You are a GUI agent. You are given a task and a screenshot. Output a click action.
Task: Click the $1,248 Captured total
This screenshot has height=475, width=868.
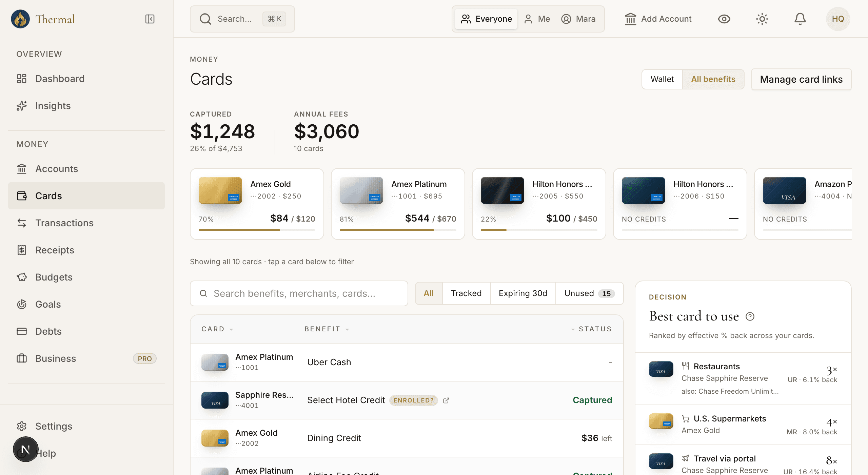coord(222,131)
